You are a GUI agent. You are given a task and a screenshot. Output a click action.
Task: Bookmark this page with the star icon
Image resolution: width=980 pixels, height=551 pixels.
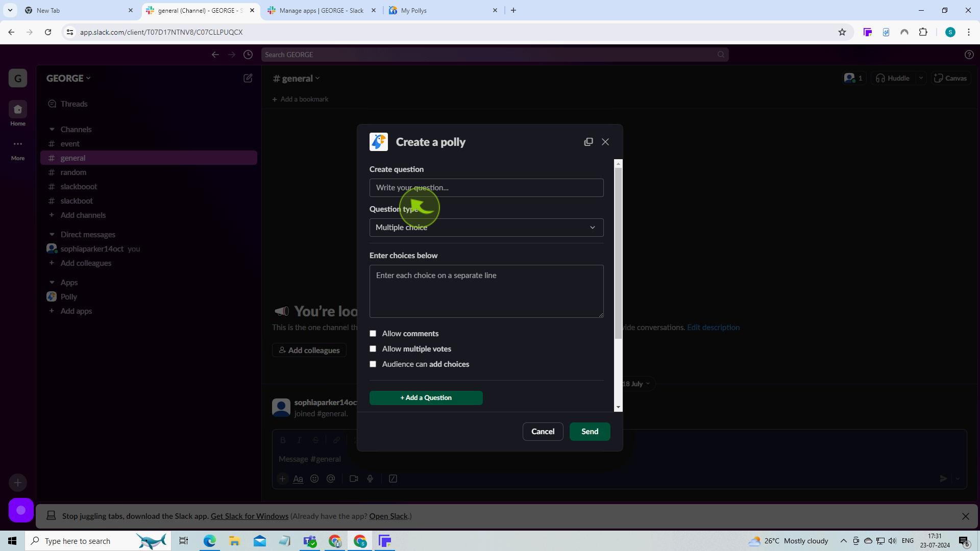click(x=842, y=32)
